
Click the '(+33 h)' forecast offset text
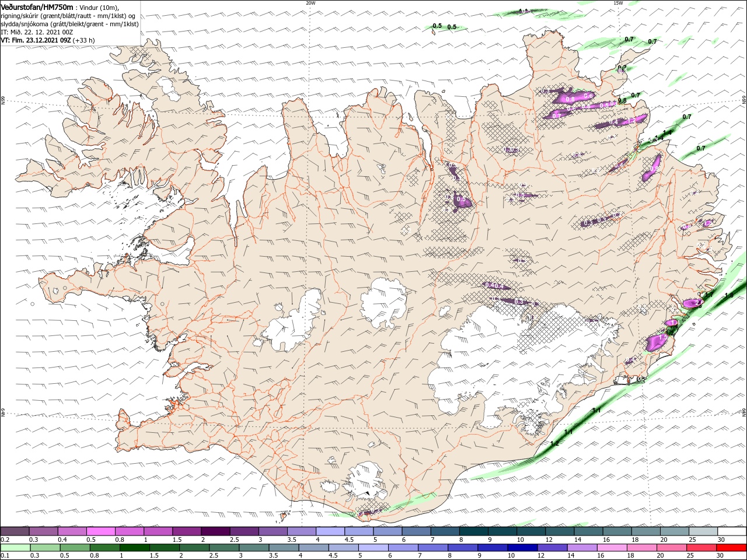84,40
